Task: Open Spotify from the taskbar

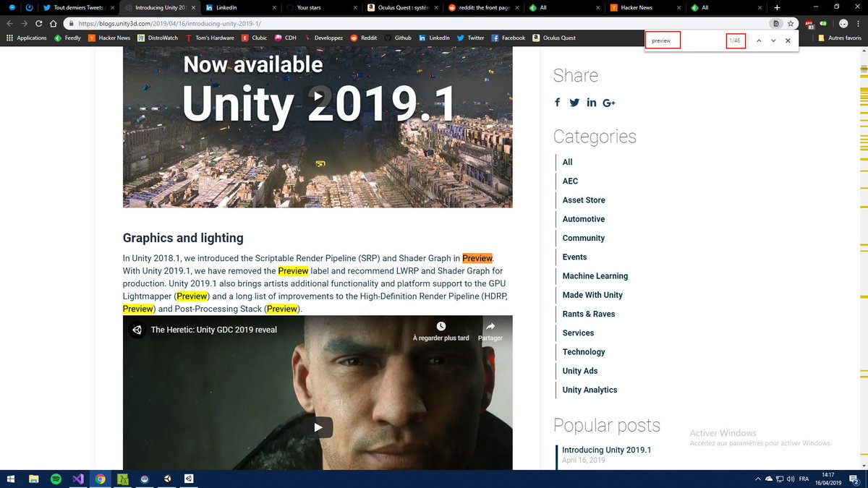Action: coord(56,479)
